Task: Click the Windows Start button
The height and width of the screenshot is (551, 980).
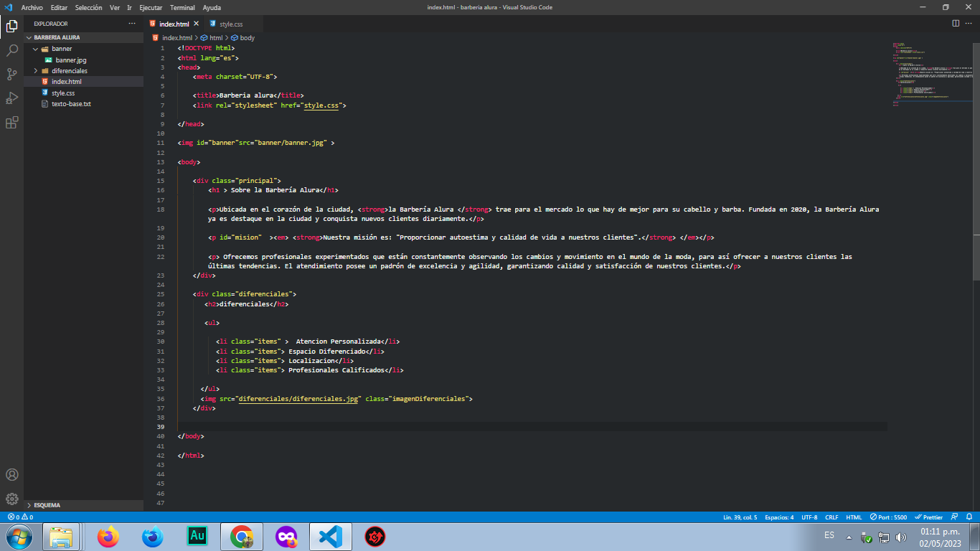Action: [19, 536]
